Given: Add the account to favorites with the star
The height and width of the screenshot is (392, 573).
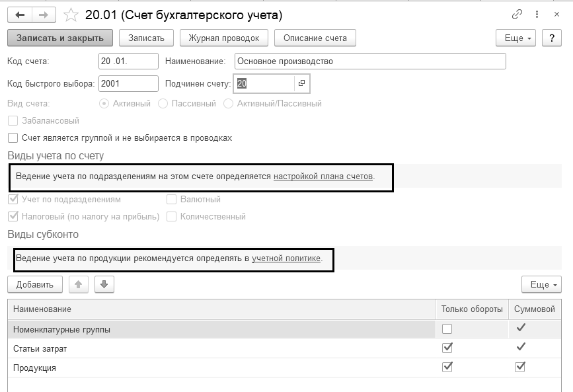Looking at the screenshot, I should 71,15.
